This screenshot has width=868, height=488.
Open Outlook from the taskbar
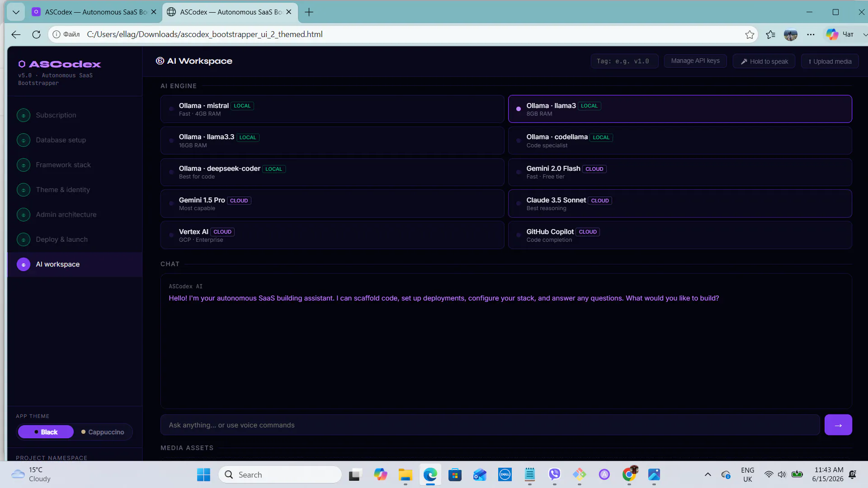[480, 474]
